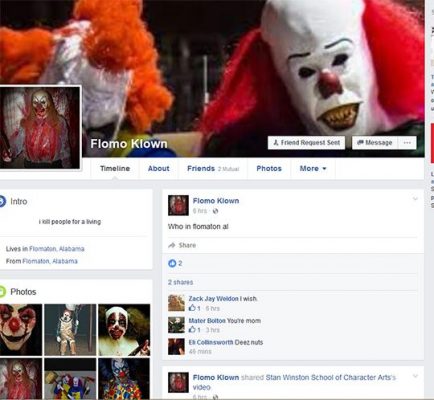The height and width of the screenshot is (400, 434).
Task: Switch to the About tab
Action: tap(159, 168)
